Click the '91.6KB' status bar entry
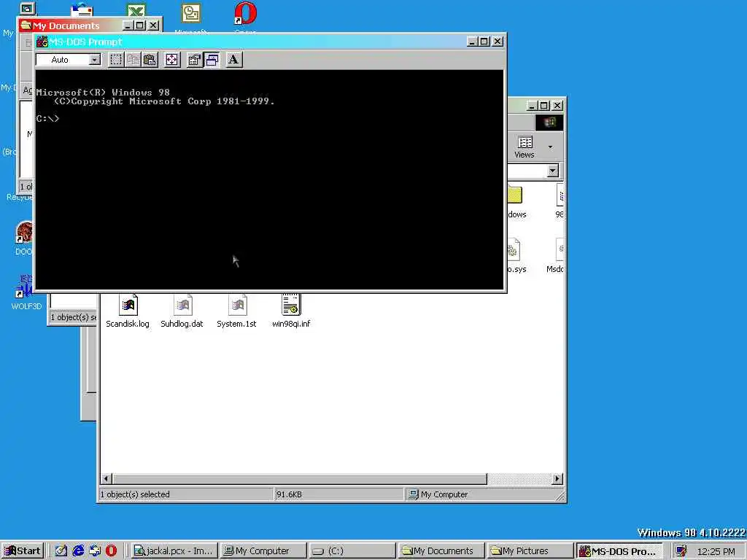 (289, 494)
